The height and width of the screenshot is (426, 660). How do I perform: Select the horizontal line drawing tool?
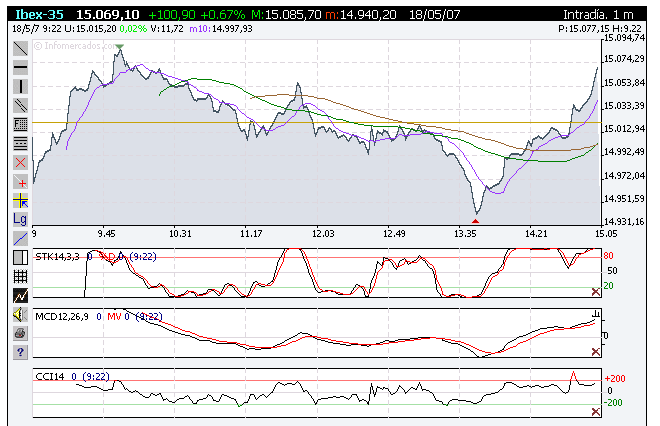point(20,67)
